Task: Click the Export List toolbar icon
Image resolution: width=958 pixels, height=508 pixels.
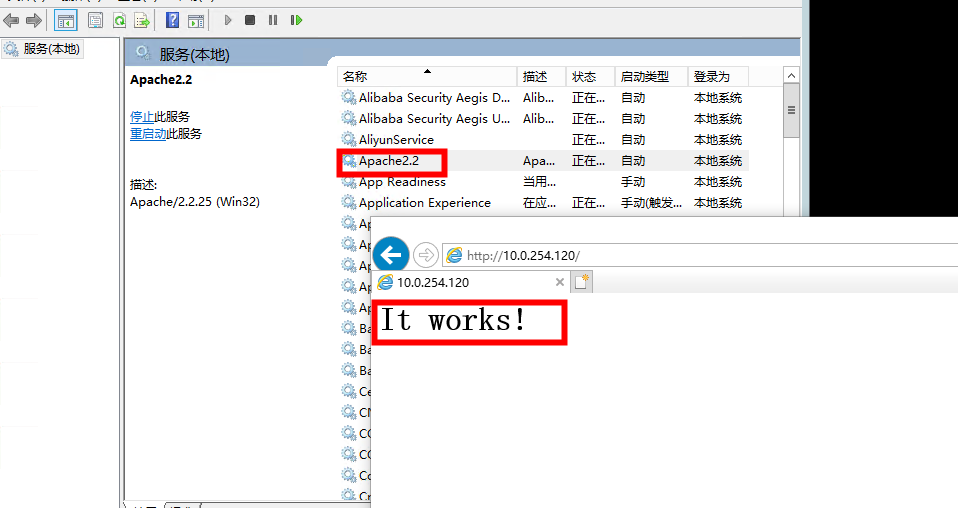Action: [142, 21]
